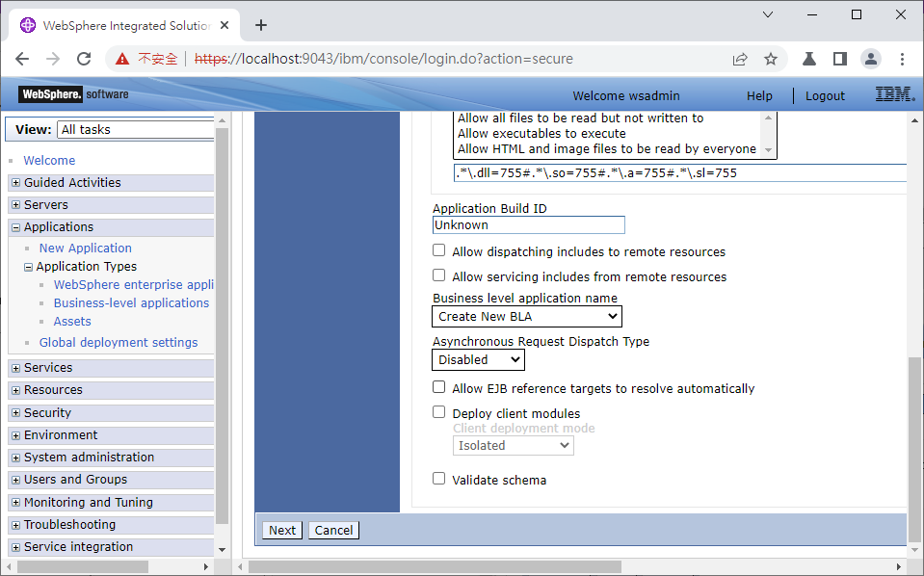Image resolution: width=924 pixels, height=576 pixels.
Task: Reload the WebSphere console page
Action: [84, 59]
